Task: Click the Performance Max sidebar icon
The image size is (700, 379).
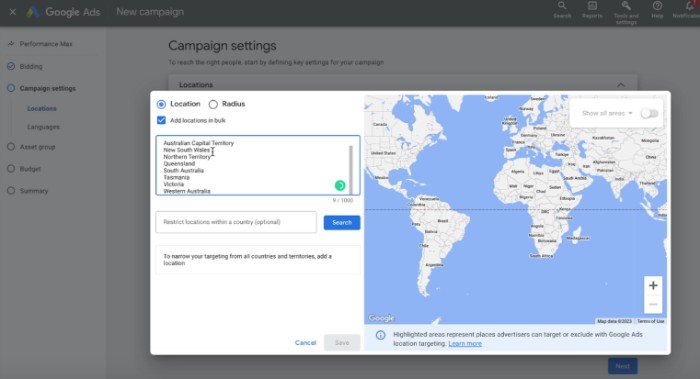Action: [x=11, y=44]
